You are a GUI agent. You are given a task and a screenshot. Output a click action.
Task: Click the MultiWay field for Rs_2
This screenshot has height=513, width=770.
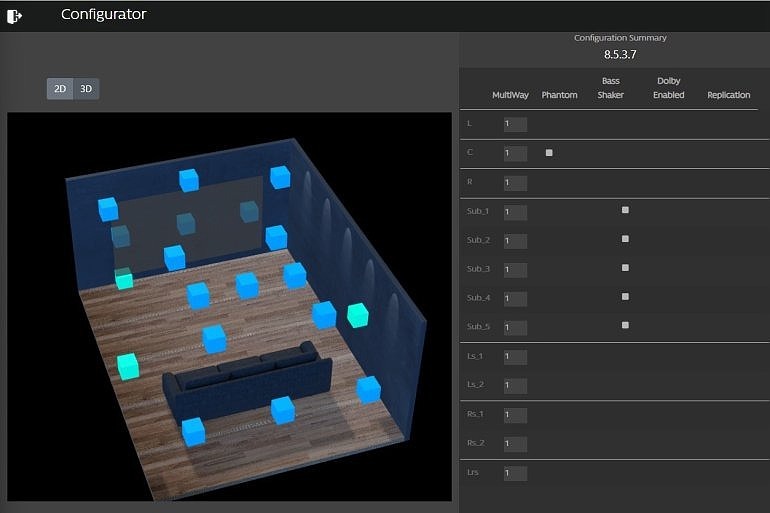click(515, 444)
